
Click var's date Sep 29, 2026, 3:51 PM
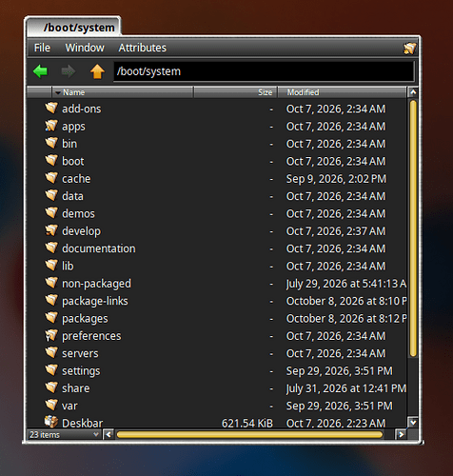340,406
